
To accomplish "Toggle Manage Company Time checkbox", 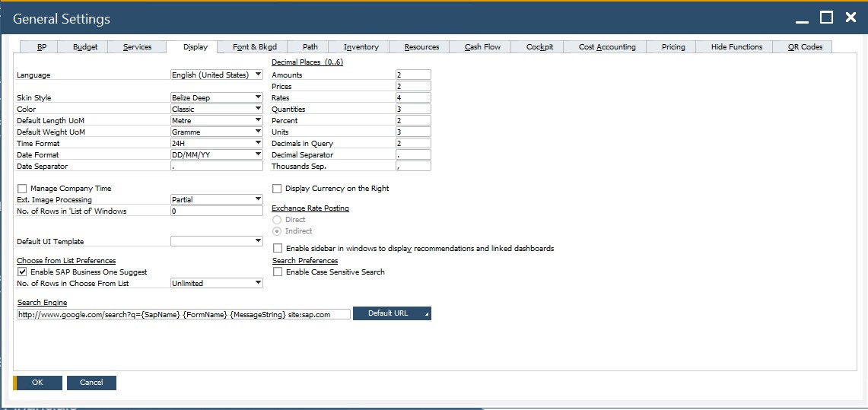I will [22, 189].
